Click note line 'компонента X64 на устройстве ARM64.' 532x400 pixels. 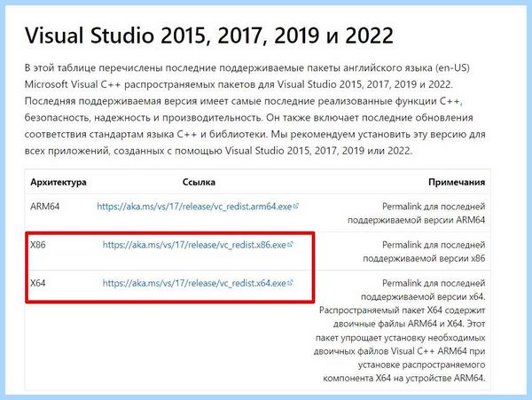coord(404,378)
